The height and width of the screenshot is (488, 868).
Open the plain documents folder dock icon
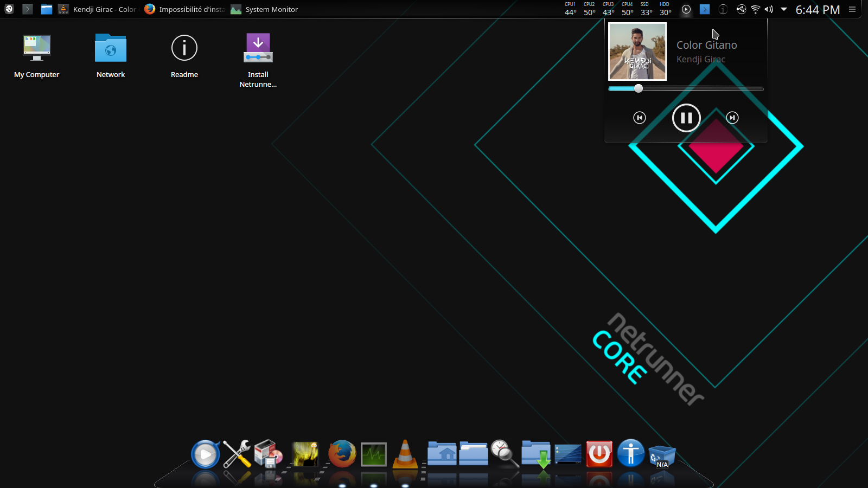[x=474, y=453]
